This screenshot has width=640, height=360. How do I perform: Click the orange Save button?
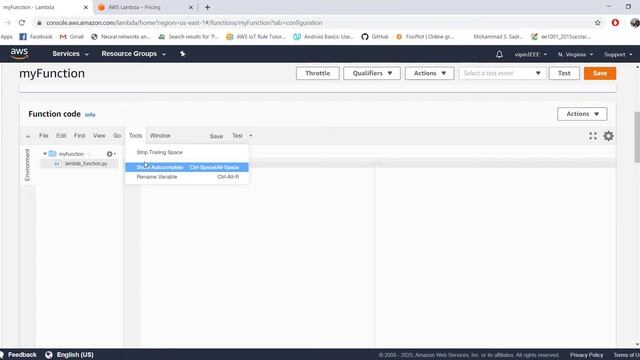coord(600,73)
